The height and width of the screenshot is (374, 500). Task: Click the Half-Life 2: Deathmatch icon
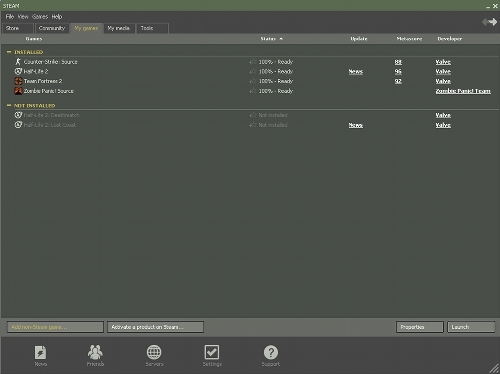[x=18, y=115]
